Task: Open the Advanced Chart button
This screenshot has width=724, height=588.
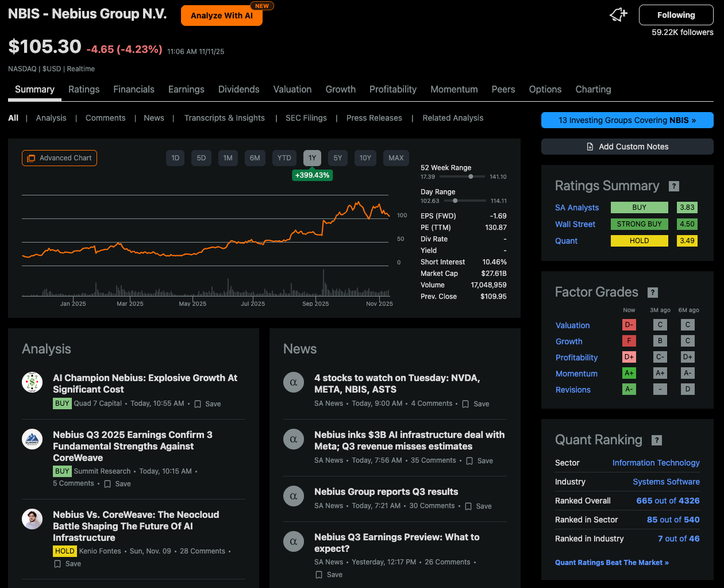Action: [59, 158]
